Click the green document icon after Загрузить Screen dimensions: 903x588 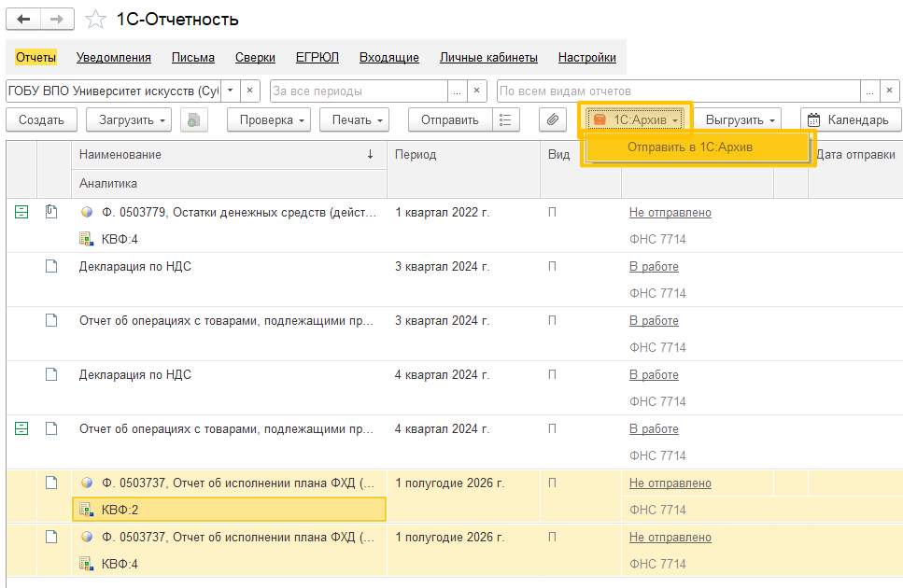click(x=194, y=119)
